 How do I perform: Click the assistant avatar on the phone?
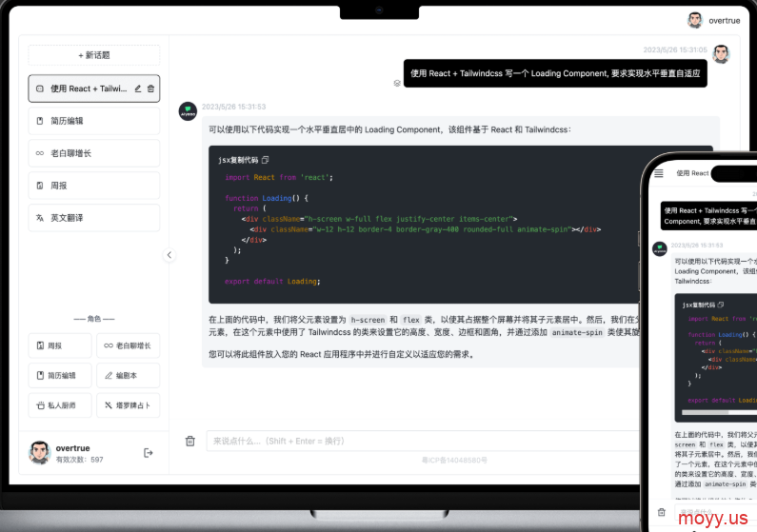click(660, 249)
